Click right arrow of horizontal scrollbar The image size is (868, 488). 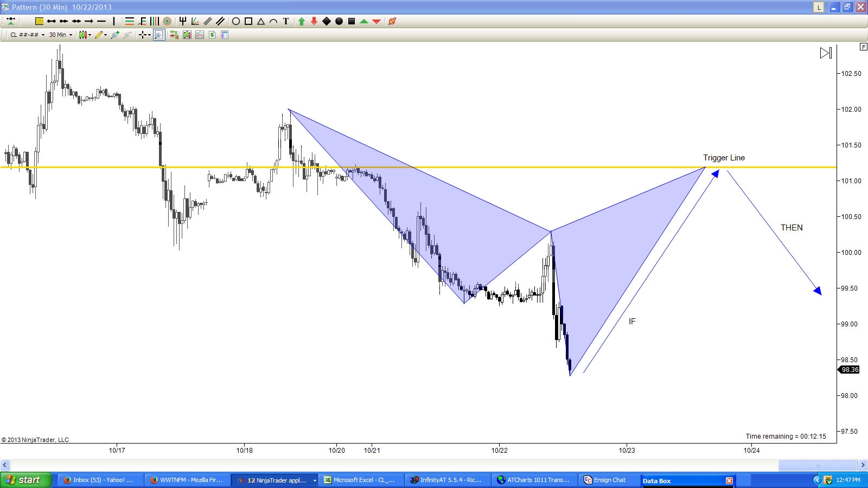(863, 465)
